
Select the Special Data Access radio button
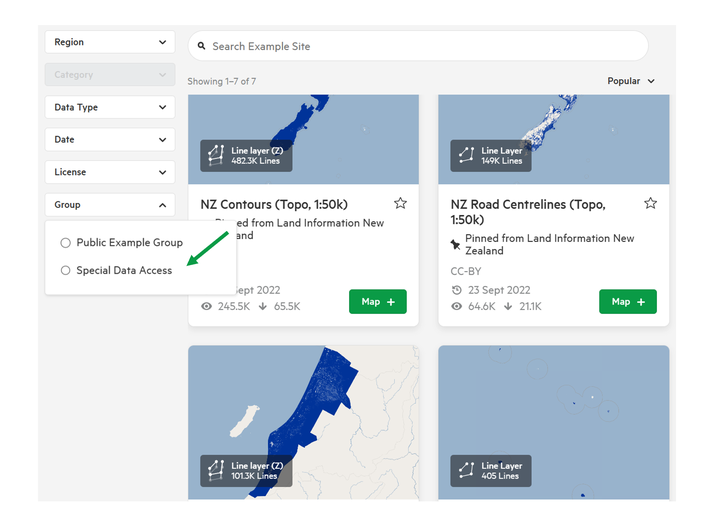pos(66,270)
